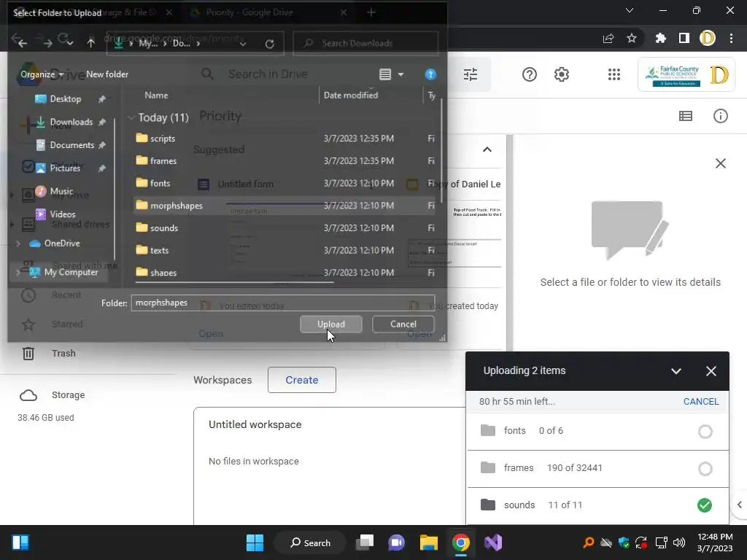Open Music in dialog sidebar
747x560 pixels.
[x=61, y=192]
